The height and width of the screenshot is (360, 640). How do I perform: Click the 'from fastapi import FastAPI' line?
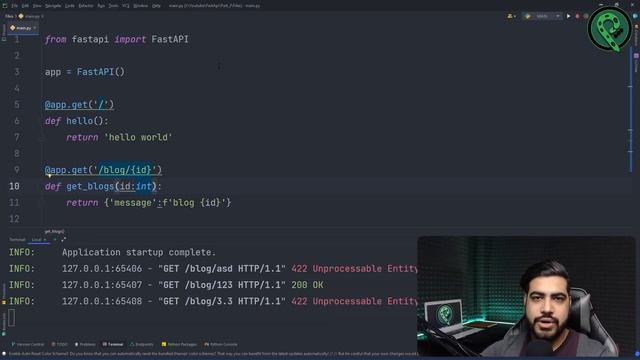pos(117,39)
